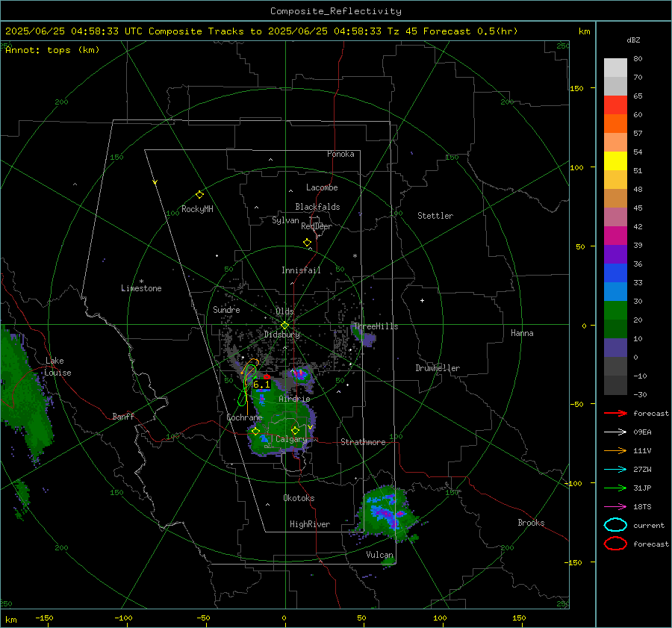Click the blue 36–33 dBZ swatch
Viewport: 672px width, 628px height.
click(x=615, y=273)
